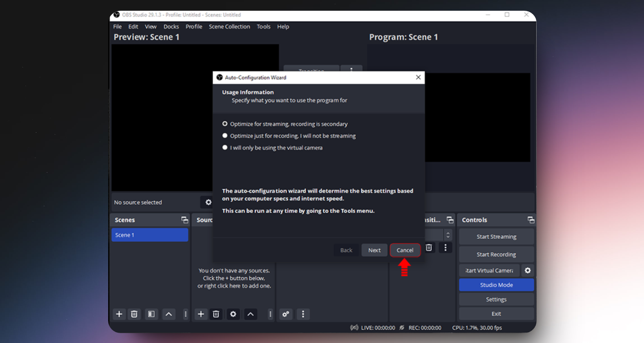
Task: Click Exit in Controls panel
Action: tap(496, 314)
